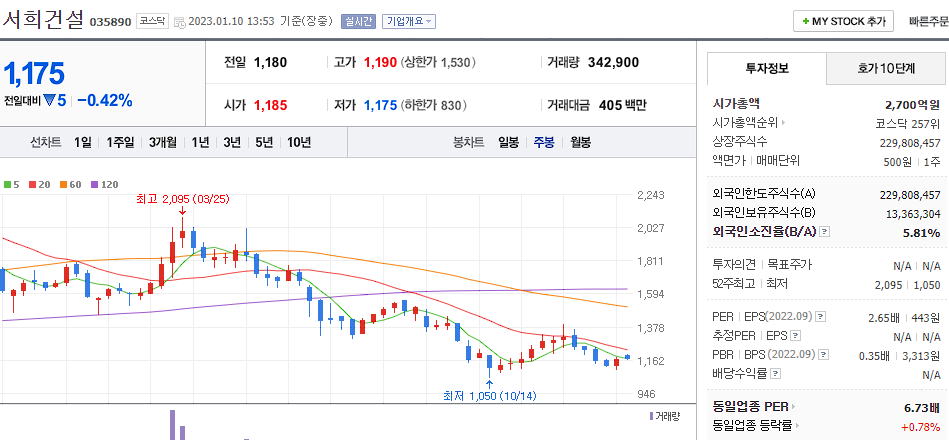The height and width of the screenshot is (440, 949).
Task: Click the 시가 value 1,185
Action: coord(270,105)
